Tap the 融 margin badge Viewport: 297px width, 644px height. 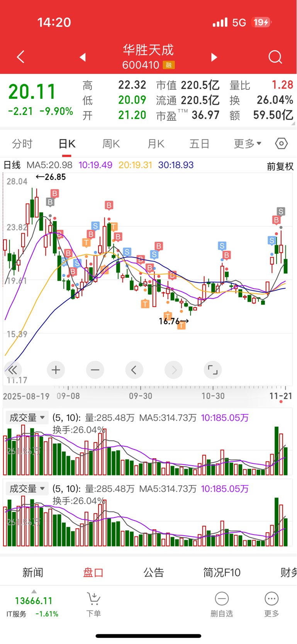[169, 65]
